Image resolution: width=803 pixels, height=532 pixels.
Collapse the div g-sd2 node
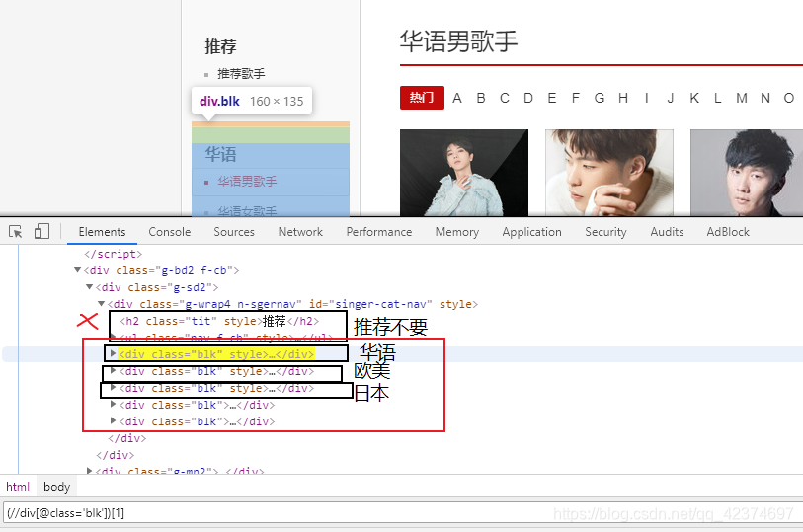(x=90, y=287)
